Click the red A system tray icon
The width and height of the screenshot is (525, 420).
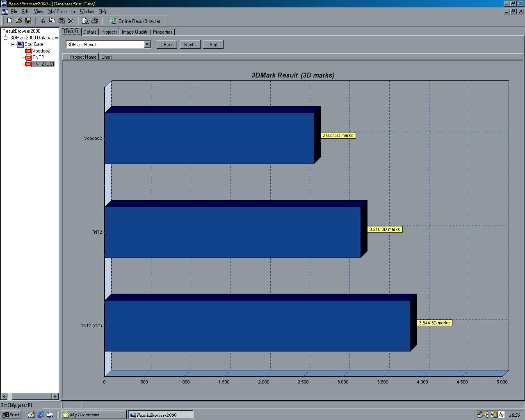pos(501,415)
